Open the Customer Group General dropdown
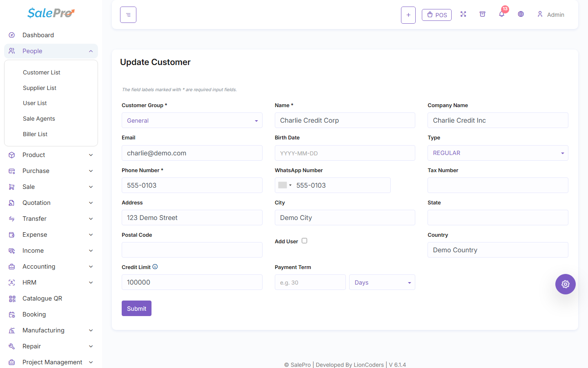 click(192, 121)
